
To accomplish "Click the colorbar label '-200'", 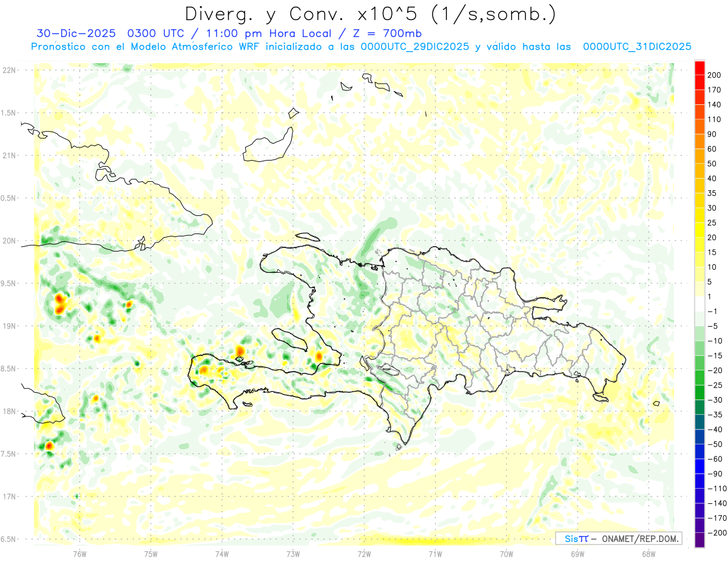I will pos(718,532).
